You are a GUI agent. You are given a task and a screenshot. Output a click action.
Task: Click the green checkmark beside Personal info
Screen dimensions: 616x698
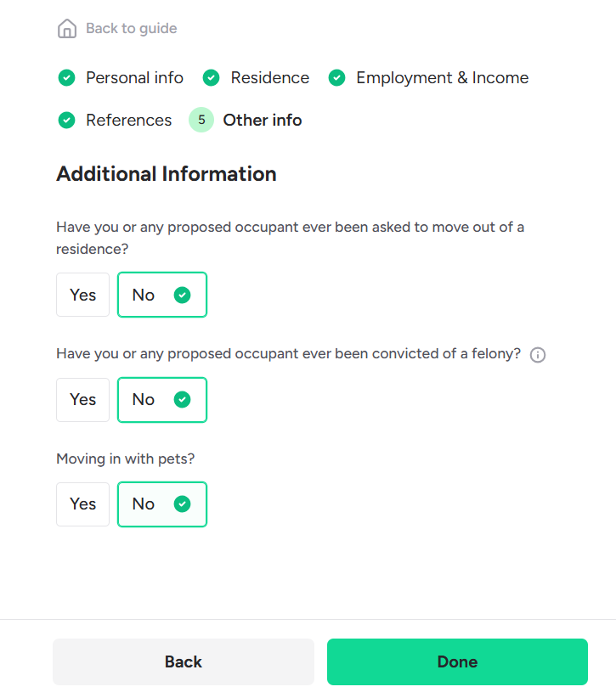66,78
